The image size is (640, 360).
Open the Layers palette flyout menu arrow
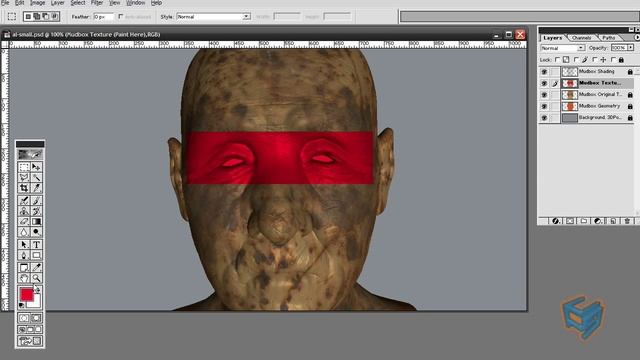tap(637, 38)
